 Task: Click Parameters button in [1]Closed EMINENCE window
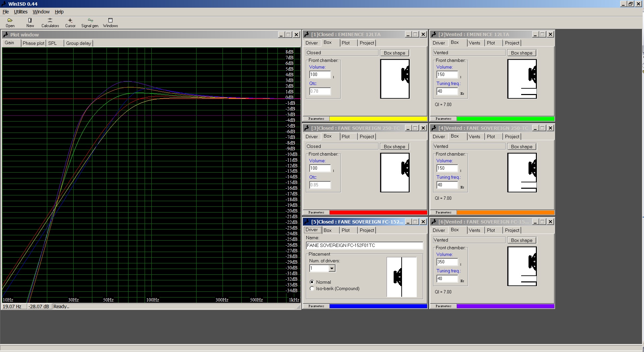pos(316,119)
